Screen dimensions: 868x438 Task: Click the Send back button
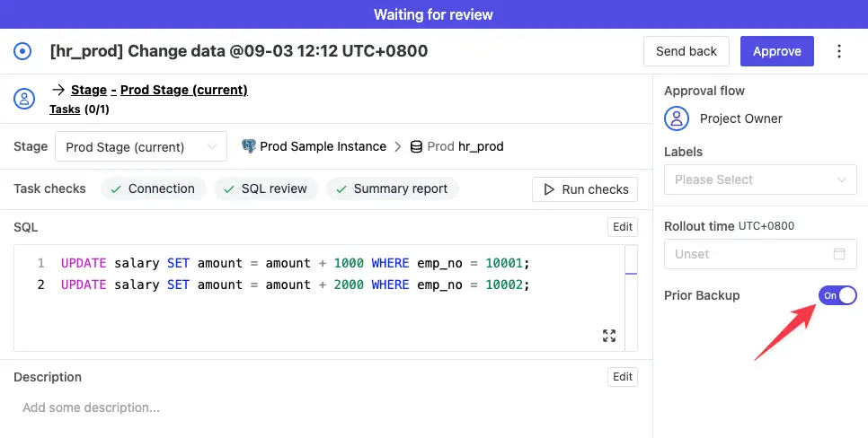click(x=686, y=51)
